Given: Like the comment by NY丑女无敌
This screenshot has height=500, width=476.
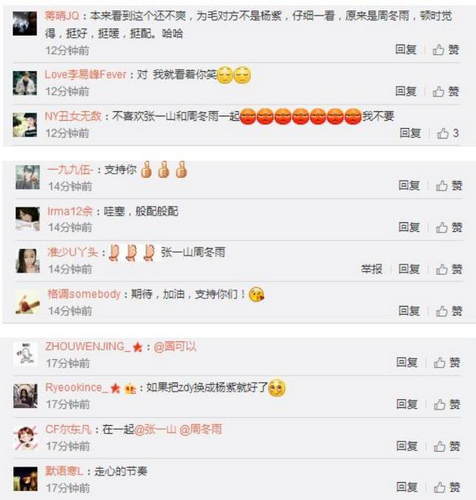Looking at the screenshot, I should 448,133.
